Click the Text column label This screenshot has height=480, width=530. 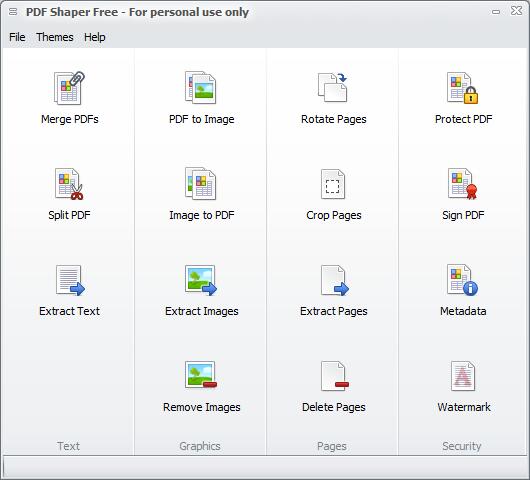(68, 446)
